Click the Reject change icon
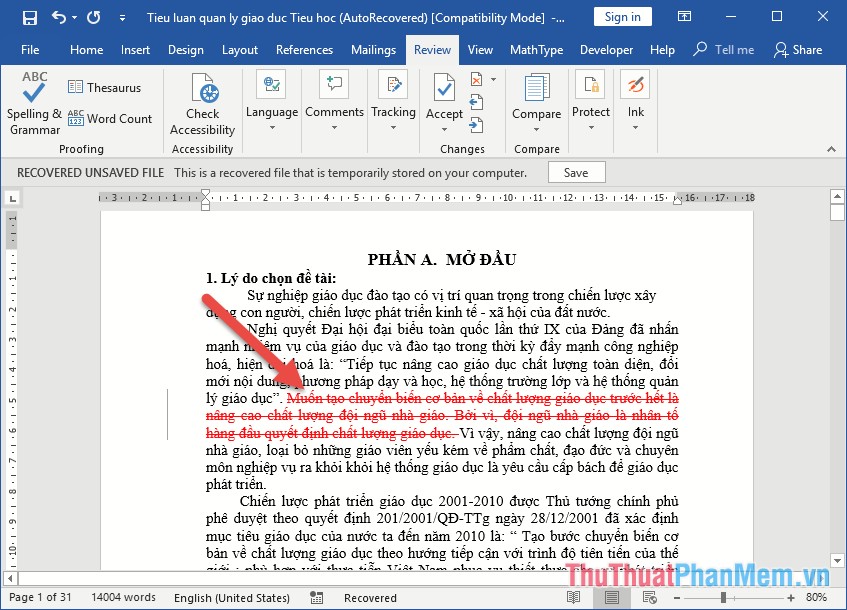Screen dimensions: 847x610 coord(477,80)
